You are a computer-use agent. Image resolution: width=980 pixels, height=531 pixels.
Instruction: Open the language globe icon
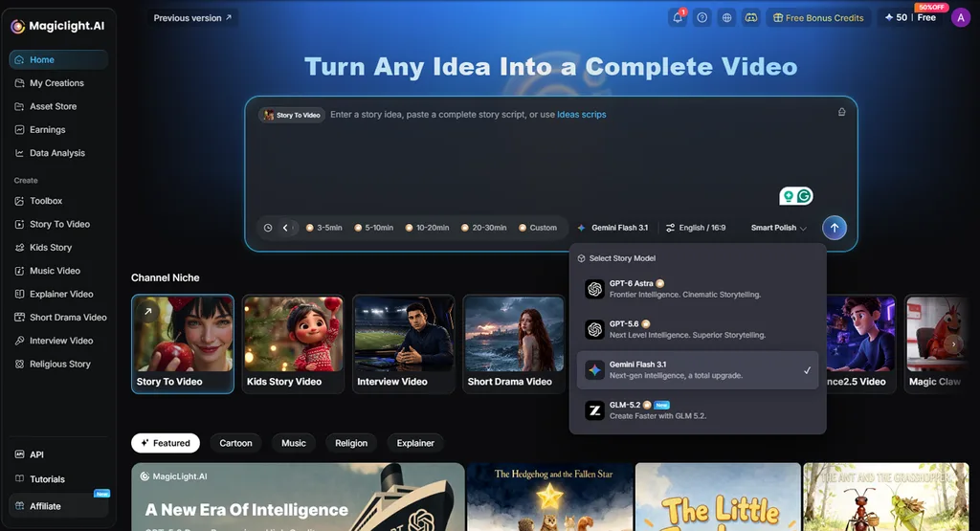click(726, 17)
